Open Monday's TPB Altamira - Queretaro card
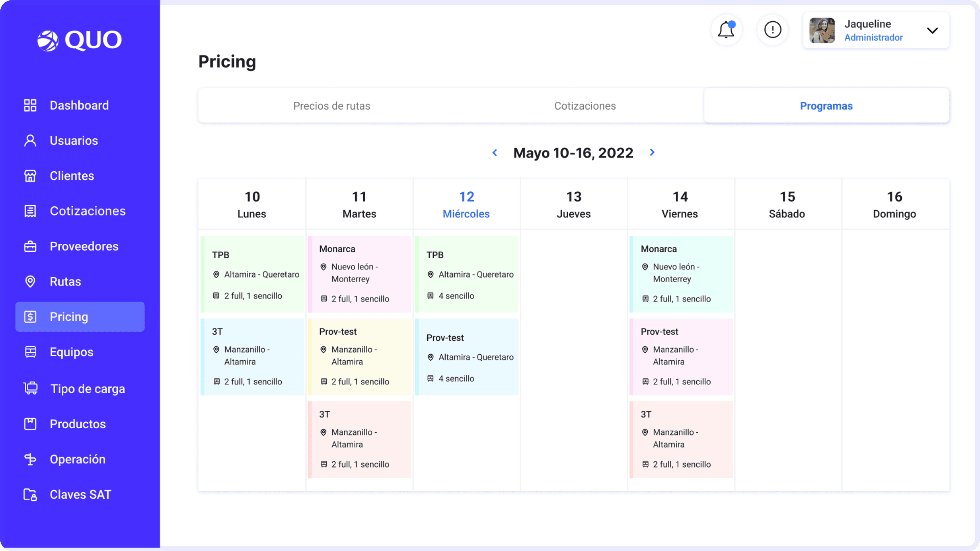980x551 pixels. [253, 274]
